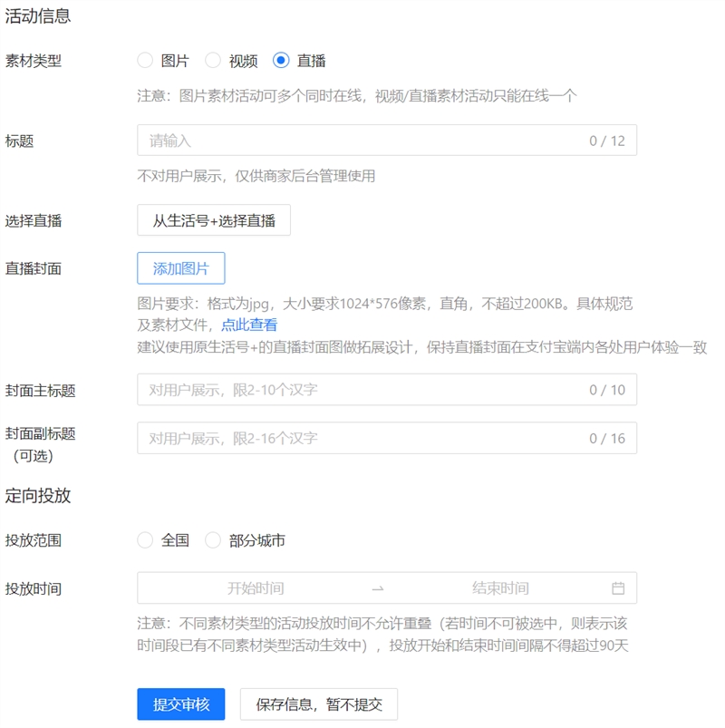Open the date picker calendar icon
Viewport: 725px width, 728px height.
tap(621, 587)
